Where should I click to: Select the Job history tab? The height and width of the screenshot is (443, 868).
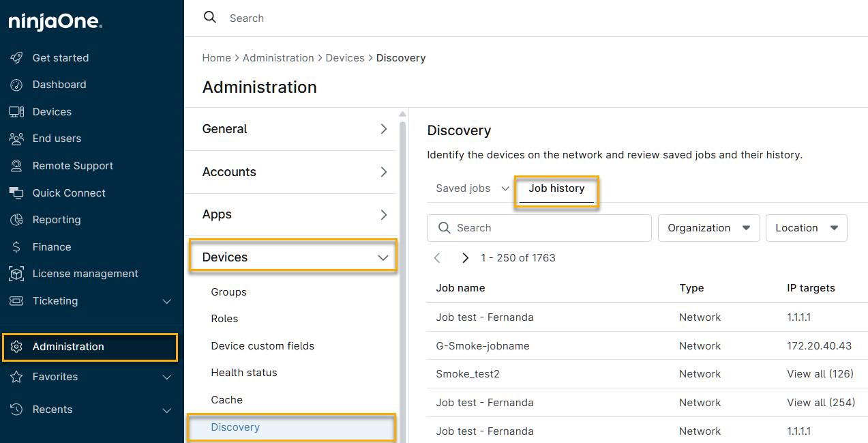(556, 188)
